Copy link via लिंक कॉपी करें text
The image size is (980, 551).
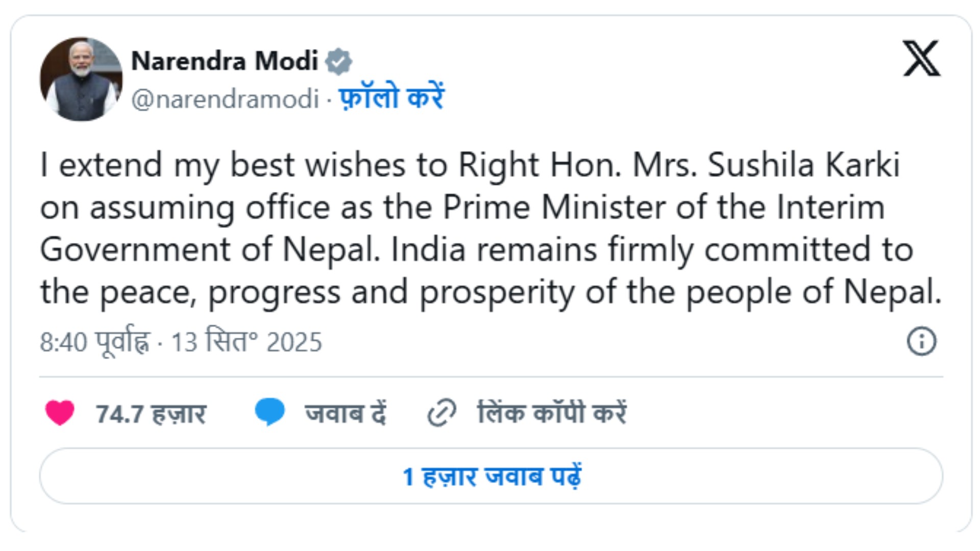click(552, 413)
